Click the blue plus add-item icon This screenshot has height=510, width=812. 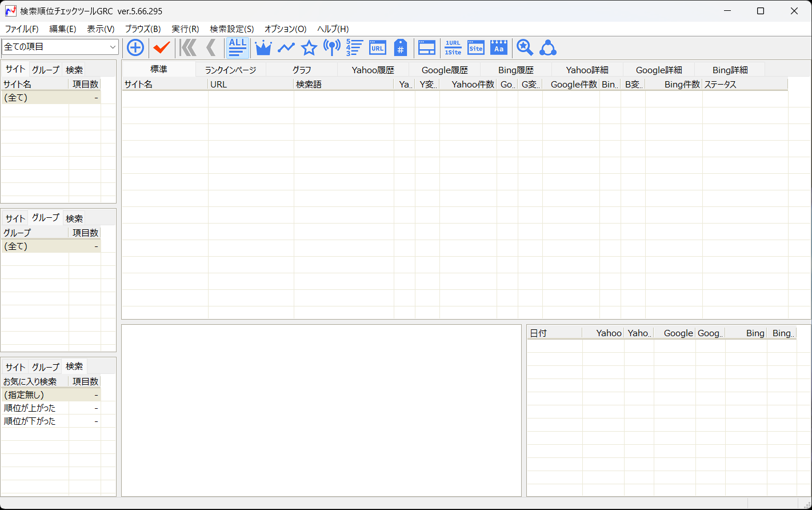coord(135,47)
